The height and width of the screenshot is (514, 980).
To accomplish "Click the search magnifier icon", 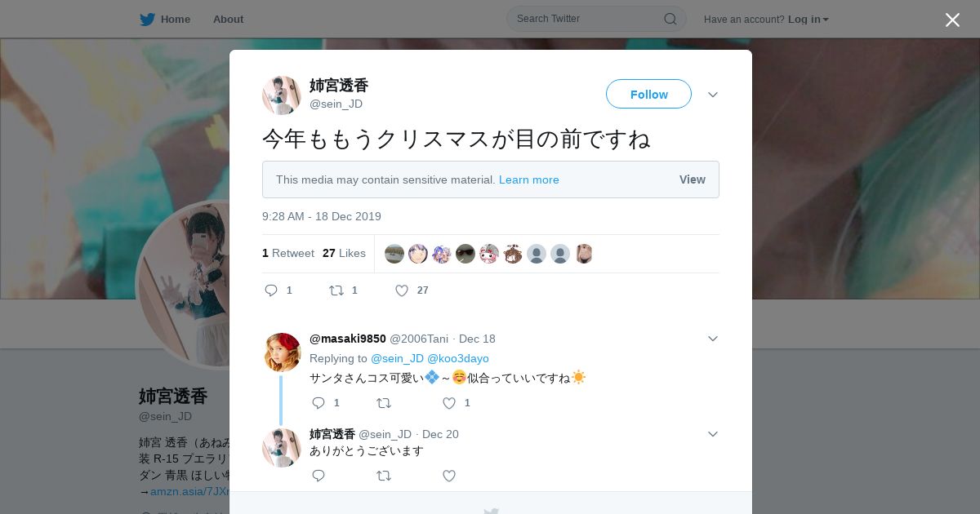I will click(x=670, y=19).
